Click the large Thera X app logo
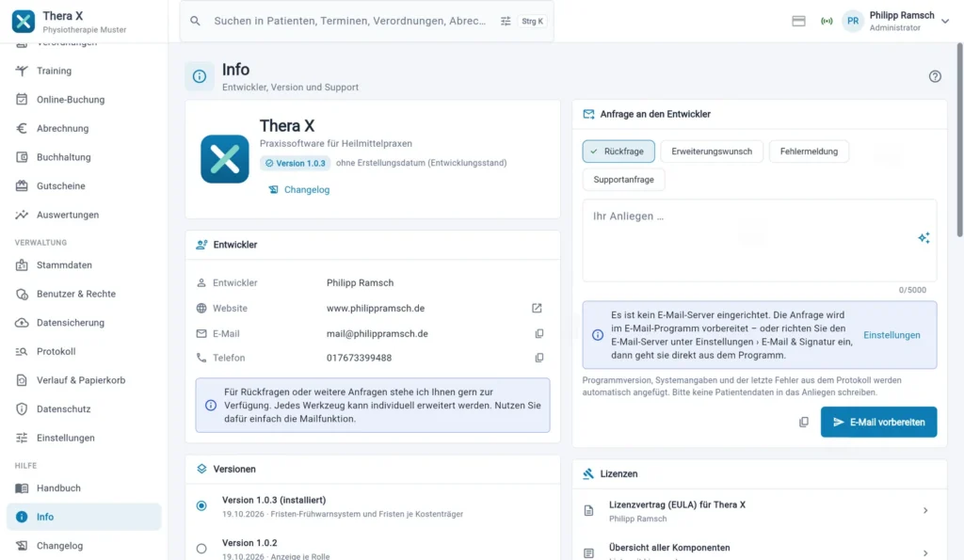This screenshot has height=560, width=964. [x=225, y=159]
